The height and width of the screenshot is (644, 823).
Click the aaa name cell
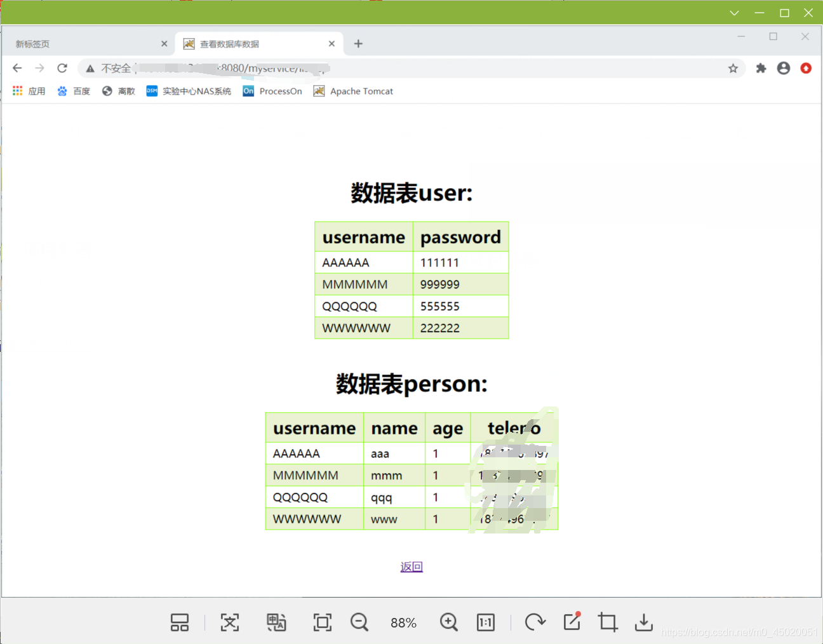pyautogui.click(x=394, y=453)
